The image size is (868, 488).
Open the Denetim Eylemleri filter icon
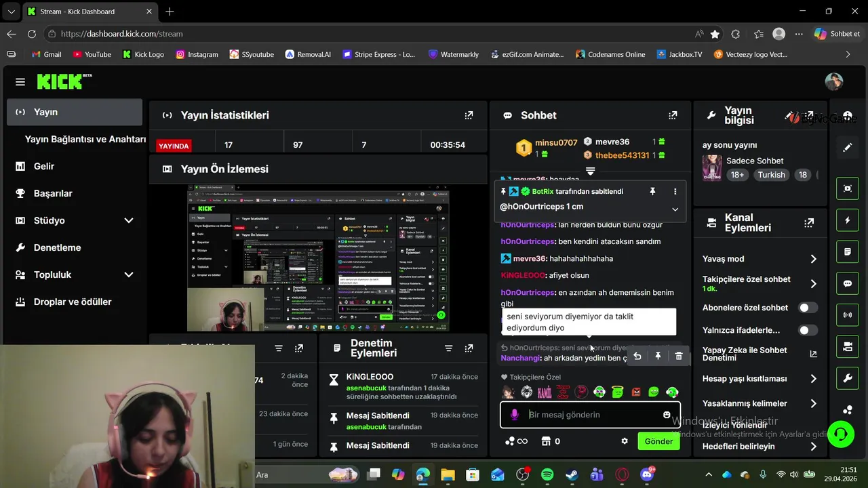point(448,348)
